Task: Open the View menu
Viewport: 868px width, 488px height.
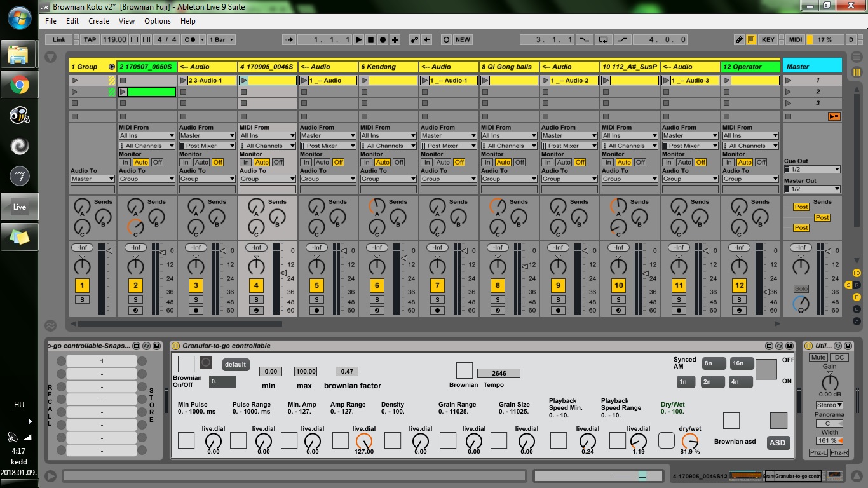Action: pyautogui.click(x=126, y=21)
